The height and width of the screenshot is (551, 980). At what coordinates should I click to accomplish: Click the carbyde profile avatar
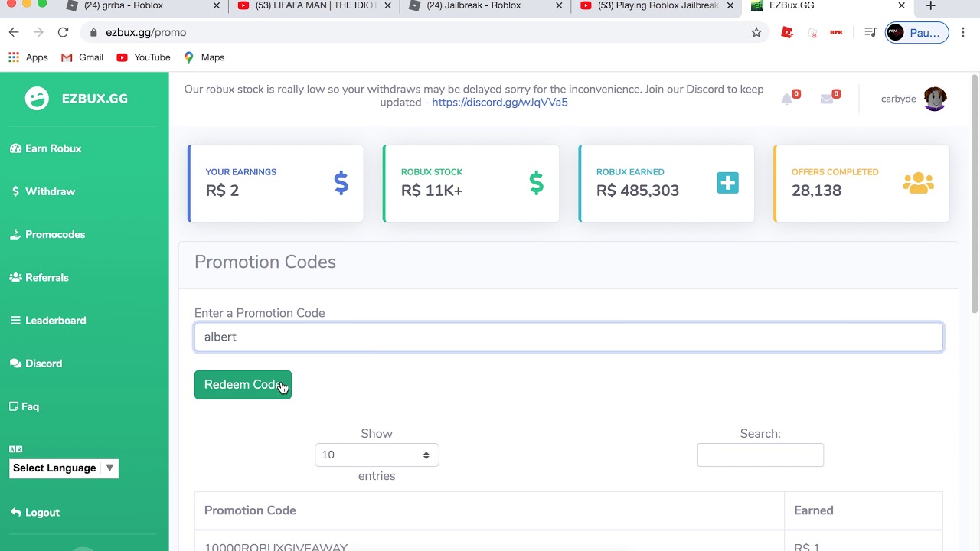coord(935,99)
